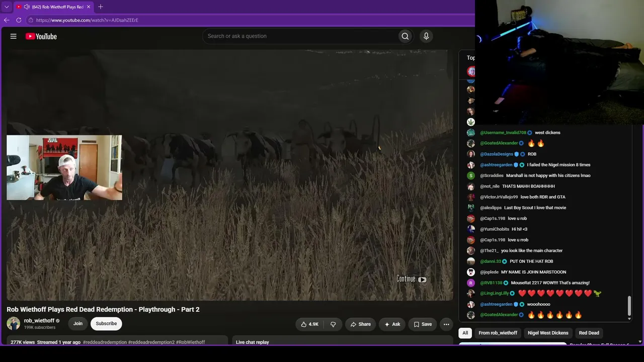Like the video with 4.9K likes
The image size is (644, 362).
tap(309, 324)
